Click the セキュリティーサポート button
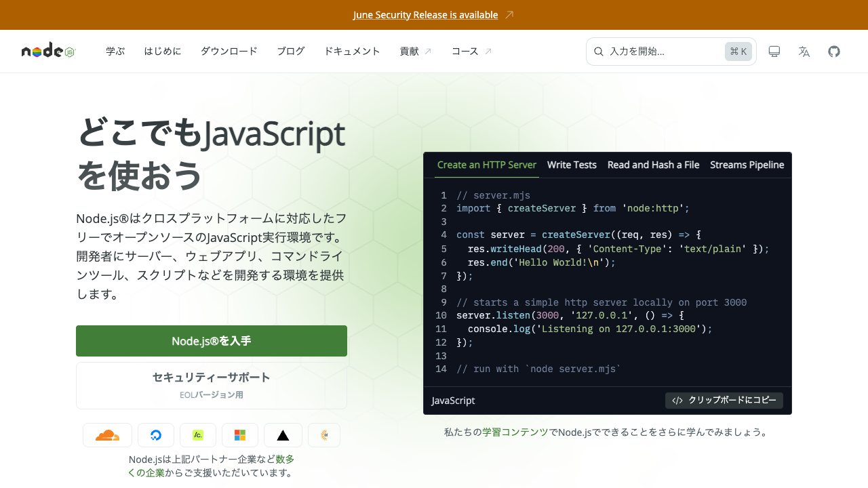 click(x=212, y=386)
